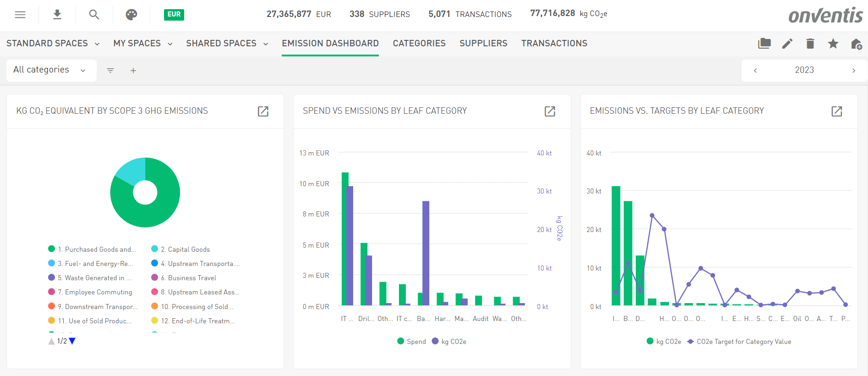
Task: Delete space using trash icon
Action: click(810, 44)
